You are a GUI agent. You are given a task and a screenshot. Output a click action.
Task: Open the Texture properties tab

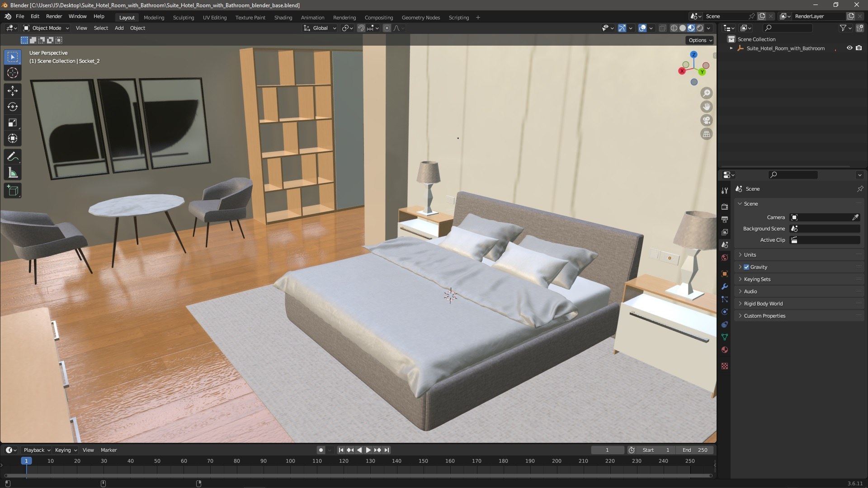point(725,366)
